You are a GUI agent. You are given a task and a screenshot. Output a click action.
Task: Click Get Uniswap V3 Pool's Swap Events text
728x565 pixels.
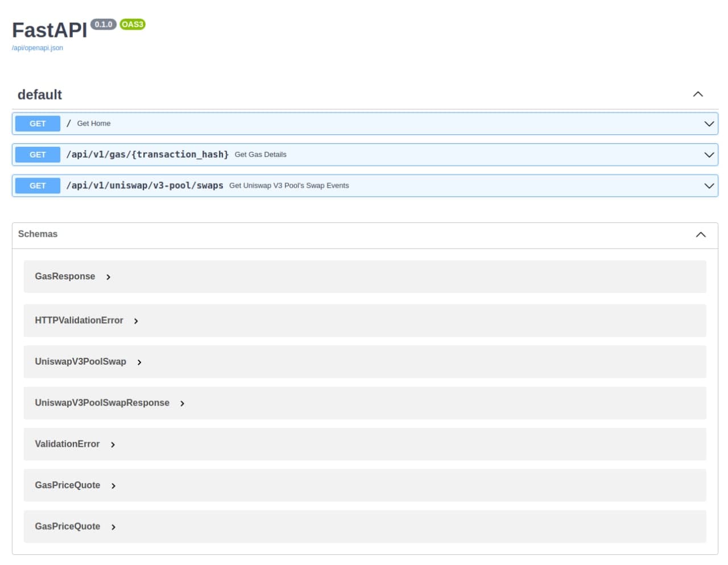[x=289, y=185]
